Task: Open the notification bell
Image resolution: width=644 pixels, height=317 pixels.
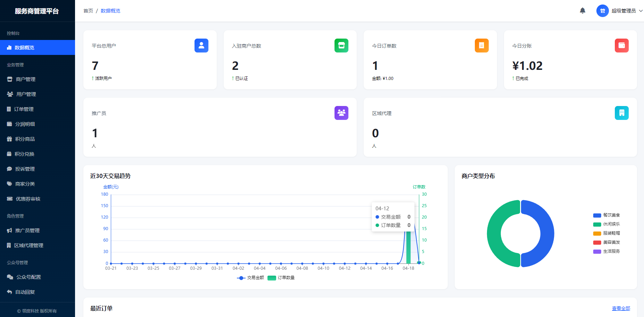Action: [583, 11]
